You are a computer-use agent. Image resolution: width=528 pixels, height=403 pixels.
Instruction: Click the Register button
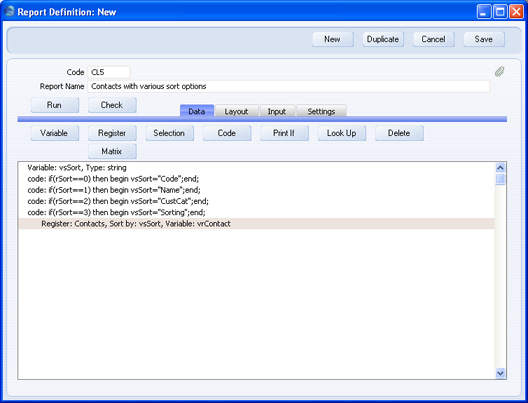[x=112, y=133]
